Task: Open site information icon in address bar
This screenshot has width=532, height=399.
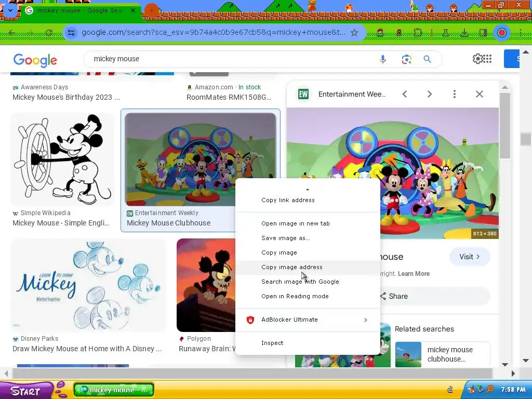Action: click(x=71, y=33)
